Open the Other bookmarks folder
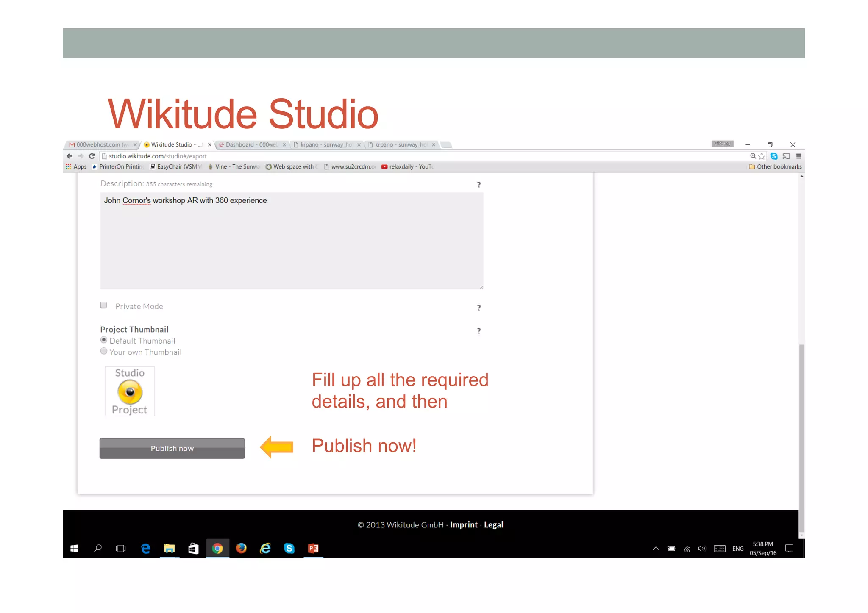 point(775,166)
